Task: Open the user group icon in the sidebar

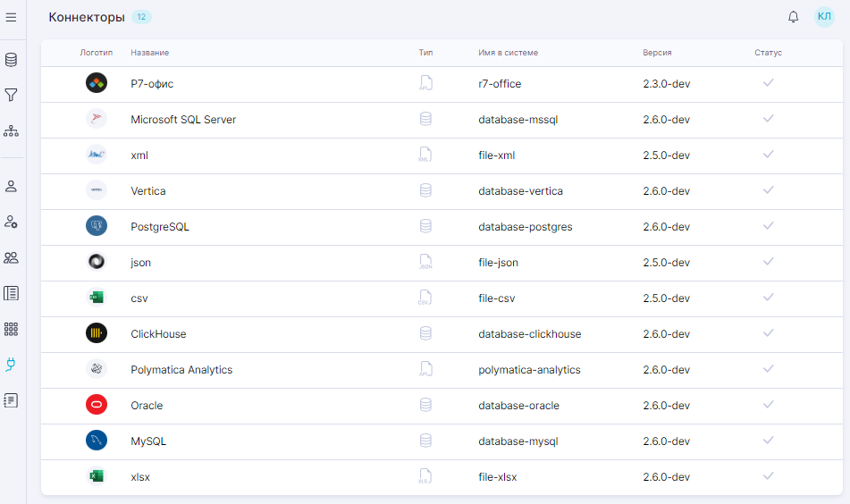Action: (12, 257)
